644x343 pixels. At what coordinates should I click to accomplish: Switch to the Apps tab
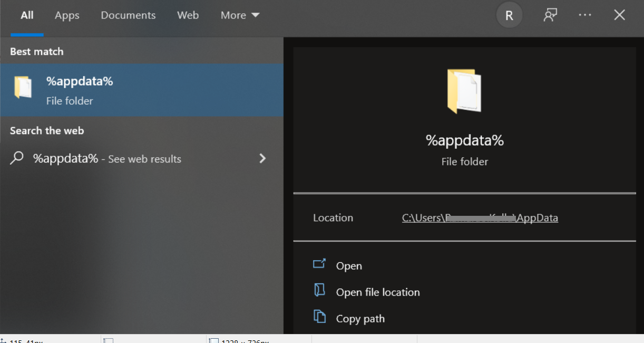pos(67,15)
